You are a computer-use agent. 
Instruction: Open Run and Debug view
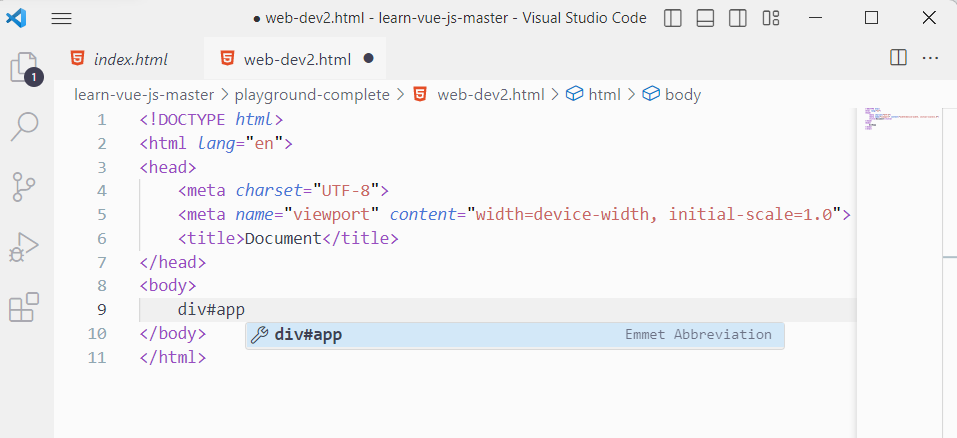24,247
